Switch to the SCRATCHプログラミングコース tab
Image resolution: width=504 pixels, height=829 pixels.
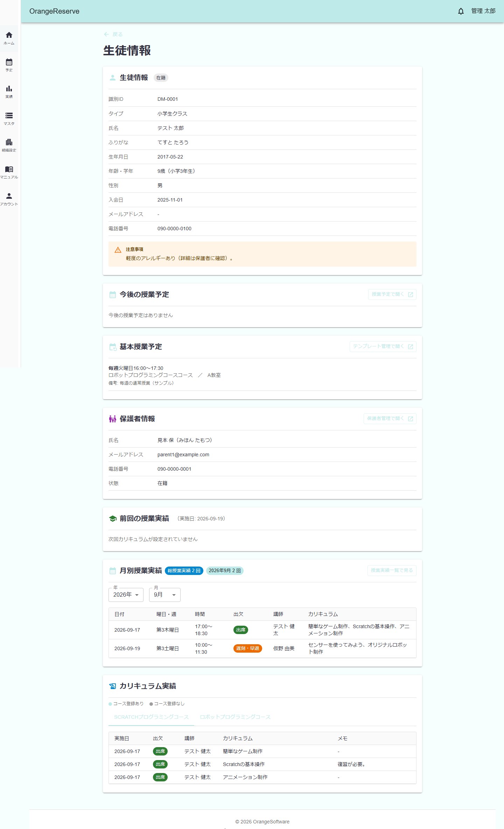152,717
